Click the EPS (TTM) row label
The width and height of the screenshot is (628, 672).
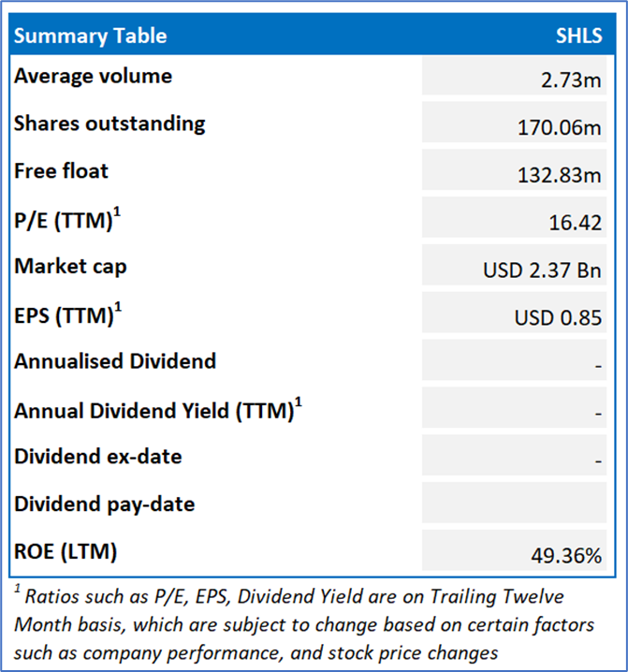coord(69,314)
